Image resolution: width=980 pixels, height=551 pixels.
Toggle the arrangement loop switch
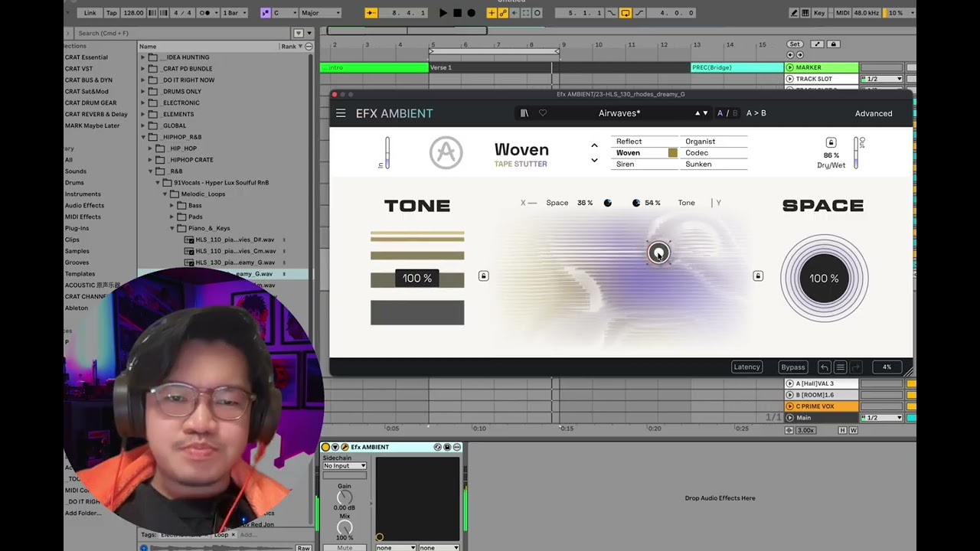(x=626, y=13)
